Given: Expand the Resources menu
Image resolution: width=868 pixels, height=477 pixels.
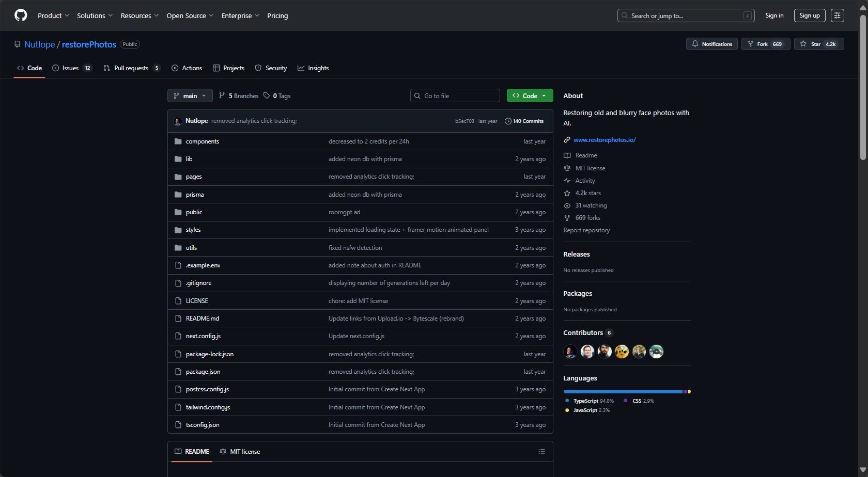Looking at the screenshot, I should tap(139, 16).
